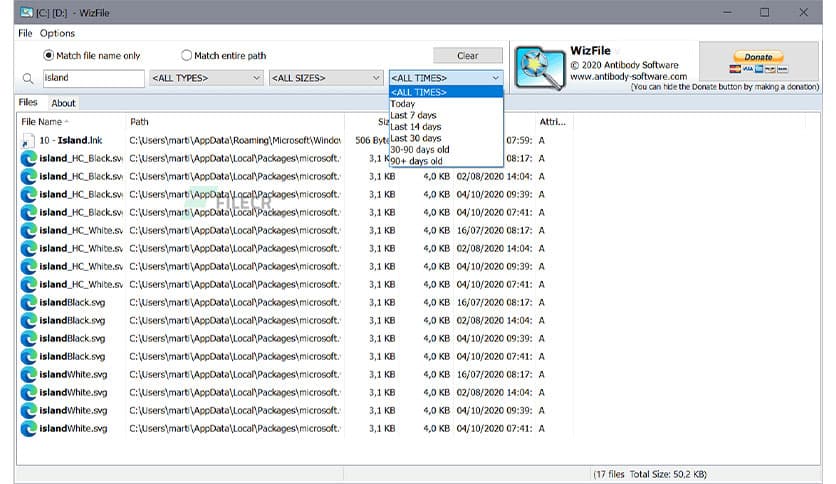Sort by the Attri... column header
This screenshot has width=836, height=484.
(553, 122)
